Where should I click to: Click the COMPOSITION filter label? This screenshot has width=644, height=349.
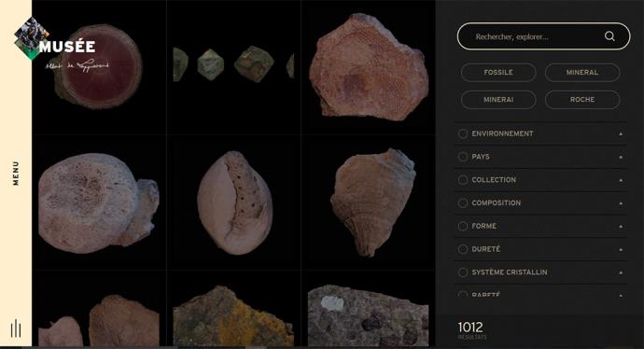(497, 202)
